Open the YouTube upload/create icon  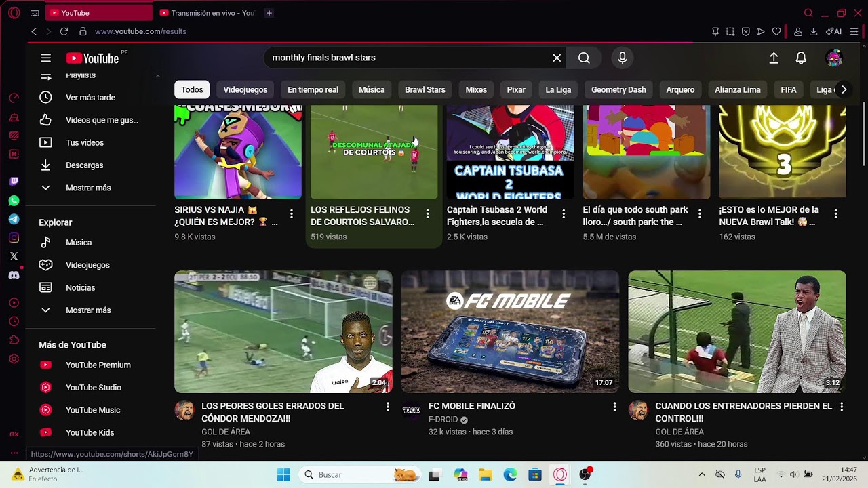[774, 58]
